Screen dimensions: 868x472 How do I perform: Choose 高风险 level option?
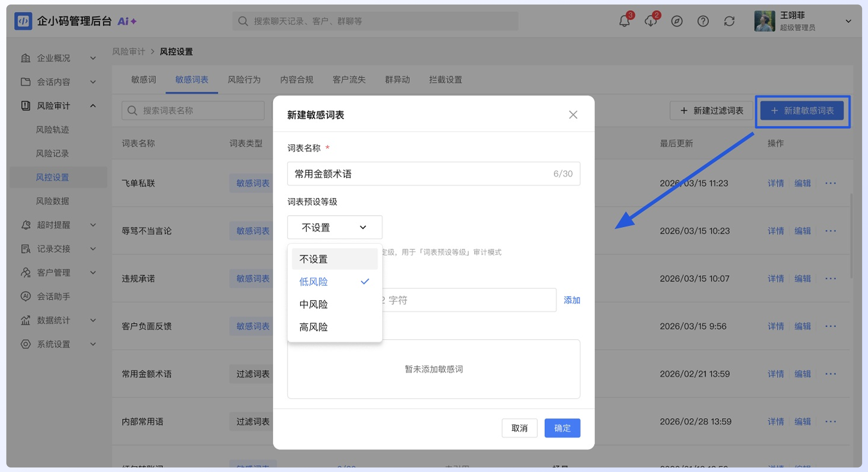click(335, 327)
